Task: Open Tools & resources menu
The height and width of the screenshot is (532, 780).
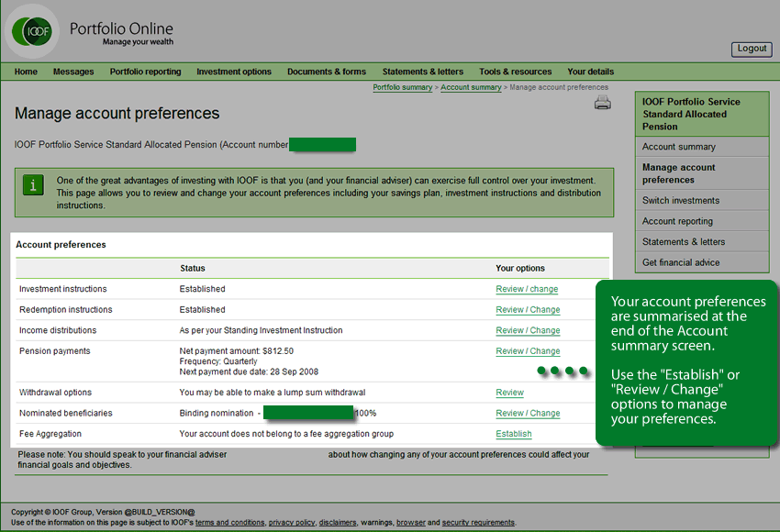Action: [x=516, y=72]
